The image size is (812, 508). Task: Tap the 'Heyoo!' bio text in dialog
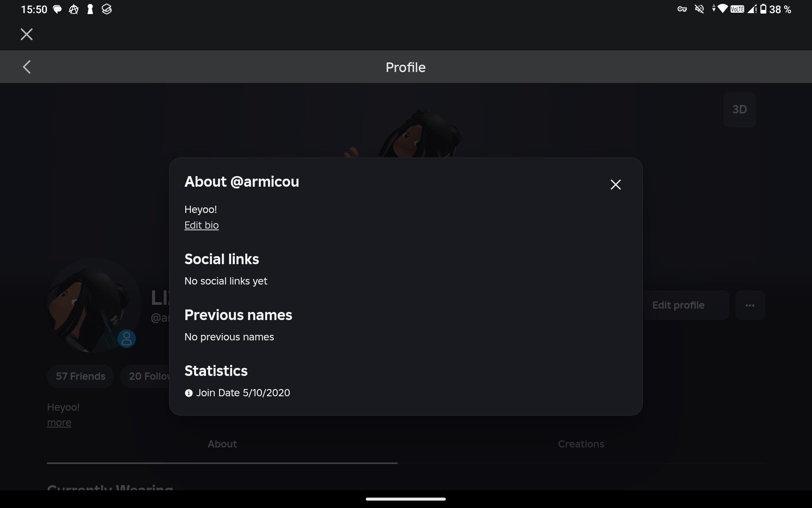coord(200,210)
